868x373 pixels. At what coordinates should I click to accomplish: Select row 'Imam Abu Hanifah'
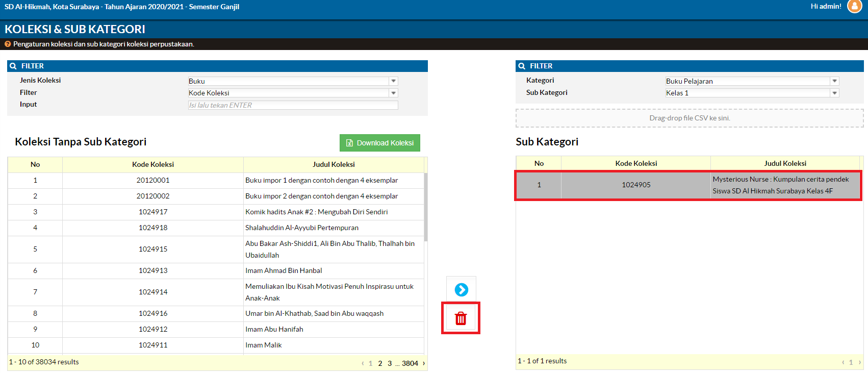pos(216,329)
